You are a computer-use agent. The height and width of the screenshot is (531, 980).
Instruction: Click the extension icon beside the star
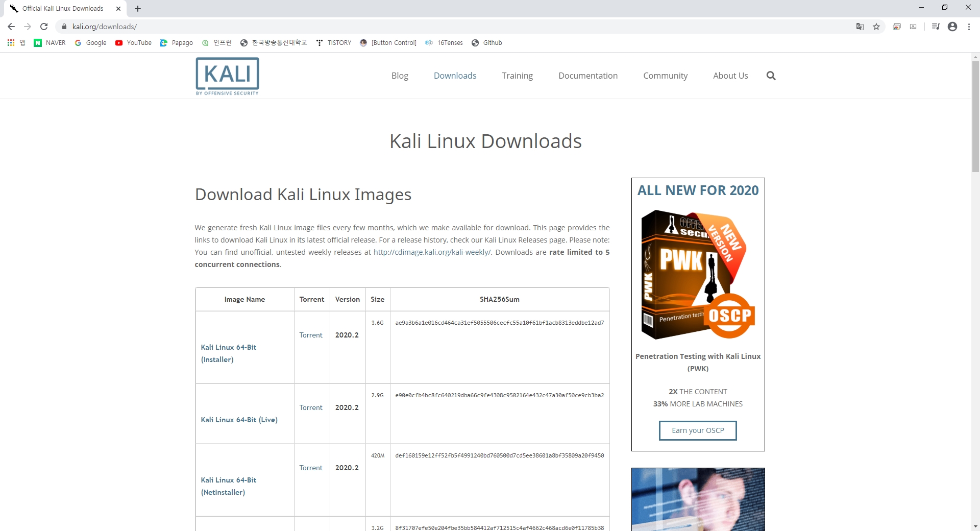(x=897, y=27)
